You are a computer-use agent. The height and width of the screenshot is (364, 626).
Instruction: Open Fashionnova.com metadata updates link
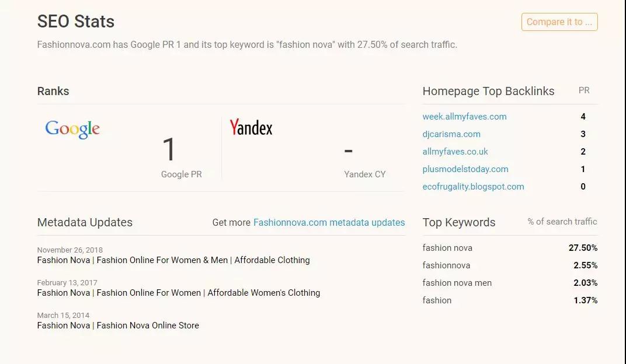point(329,222)
